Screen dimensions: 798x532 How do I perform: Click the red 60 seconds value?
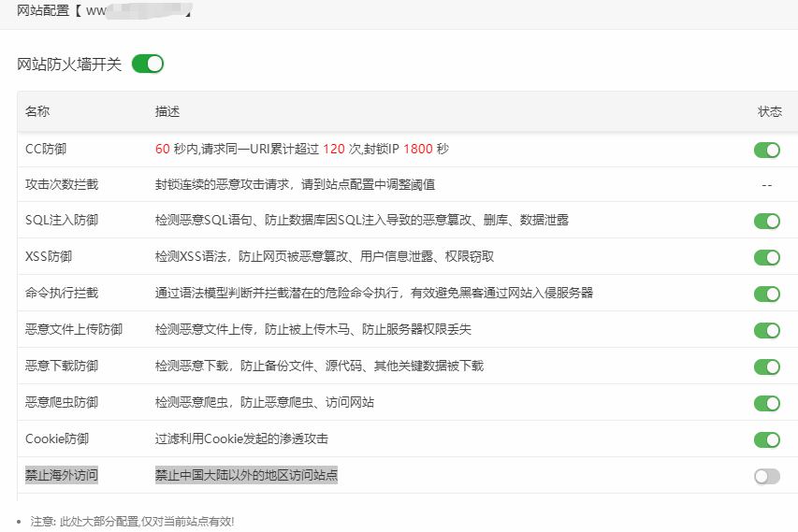point(163,149)
